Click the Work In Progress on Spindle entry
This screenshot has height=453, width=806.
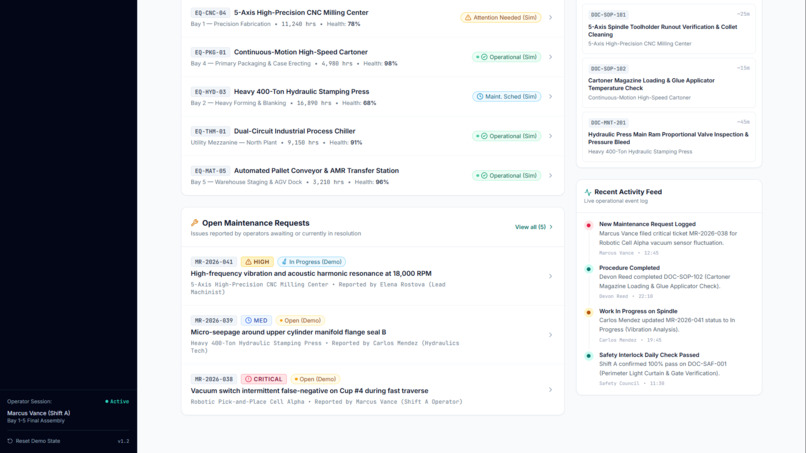coord(669,325)
